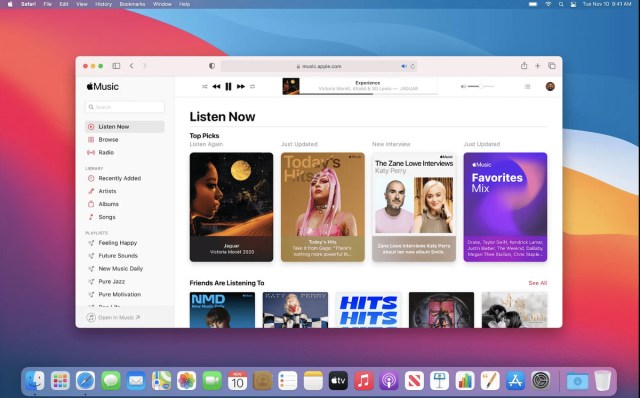Open Messages from the Dock
Viewport: 640px width, 398px height.
111,381
